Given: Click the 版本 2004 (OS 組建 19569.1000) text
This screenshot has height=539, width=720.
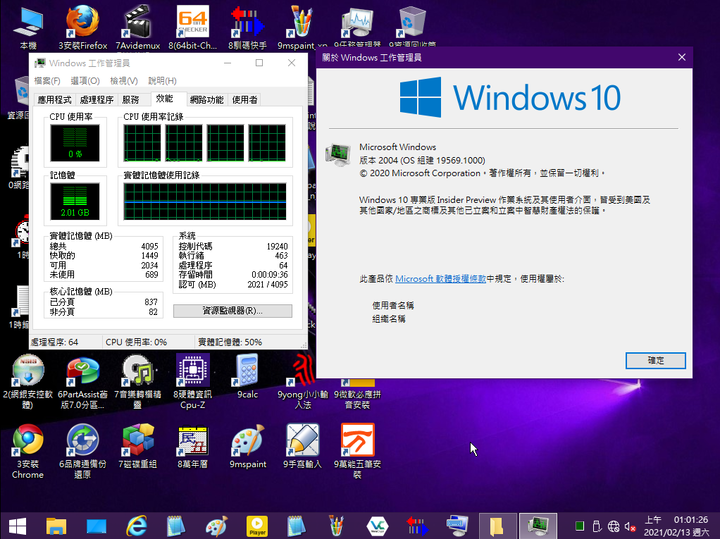Looking at the screenshot, I should [x=422, y=160].
